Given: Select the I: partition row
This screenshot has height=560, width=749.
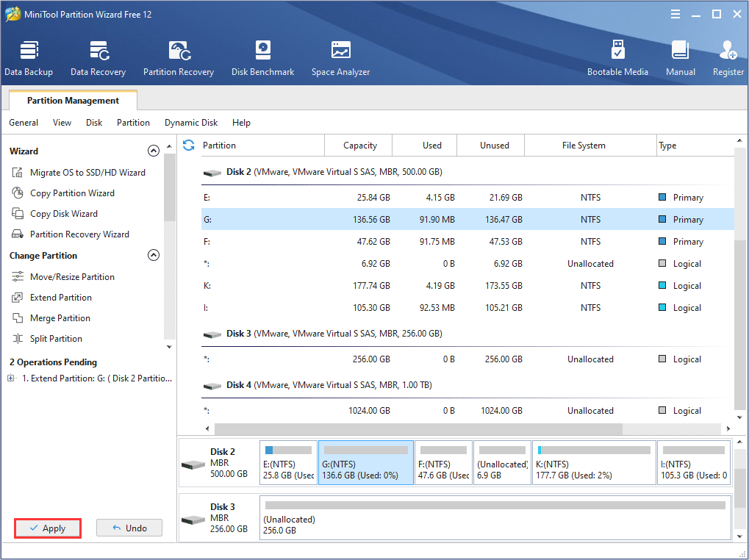Looking at the screenshot, I should point(467,307).
